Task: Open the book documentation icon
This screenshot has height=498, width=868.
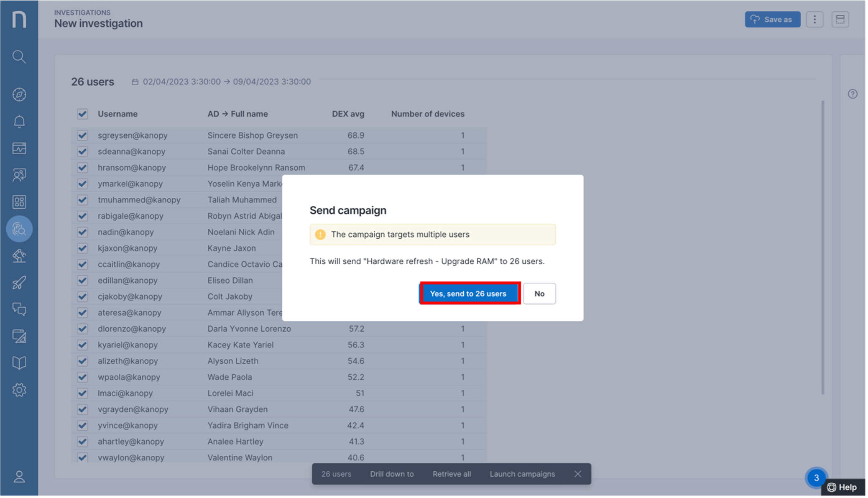Action: pyautogui.click(x=19, y=363)
